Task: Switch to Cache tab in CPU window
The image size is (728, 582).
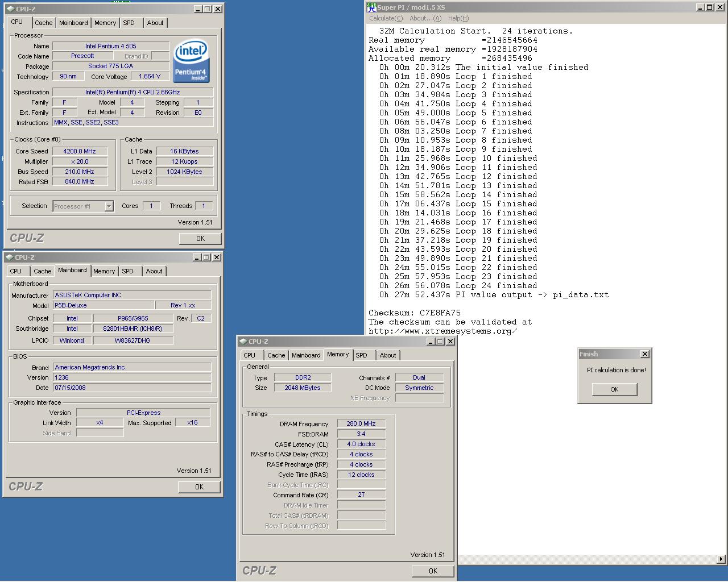Action: pyautogui.click(x=43, y=23)
